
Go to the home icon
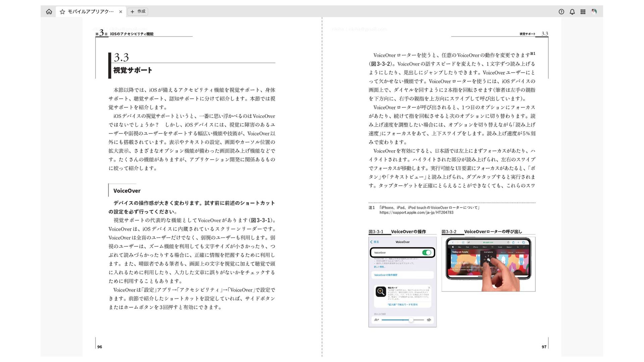click(49, 12)
